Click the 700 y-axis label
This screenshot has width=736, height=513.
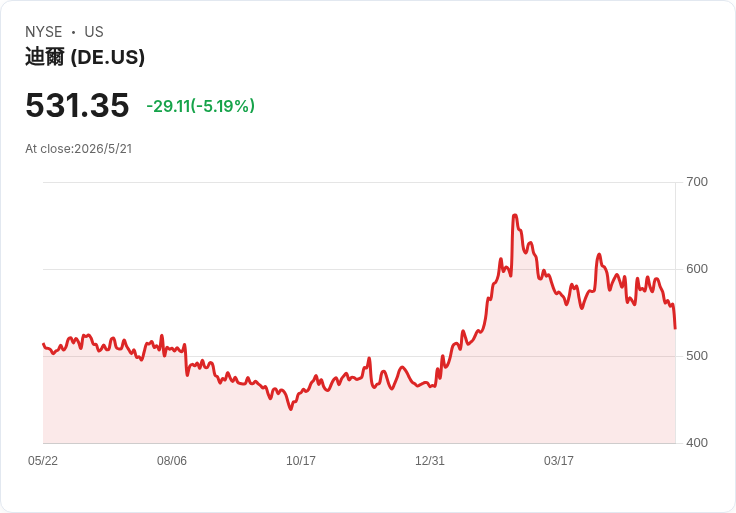tap(697, 182)
